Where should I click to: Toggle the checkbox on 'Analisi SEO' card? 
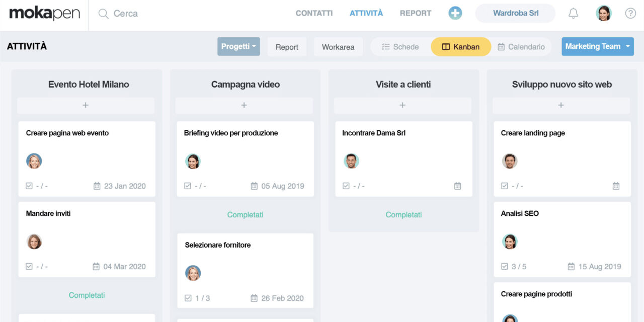point(505,266)
